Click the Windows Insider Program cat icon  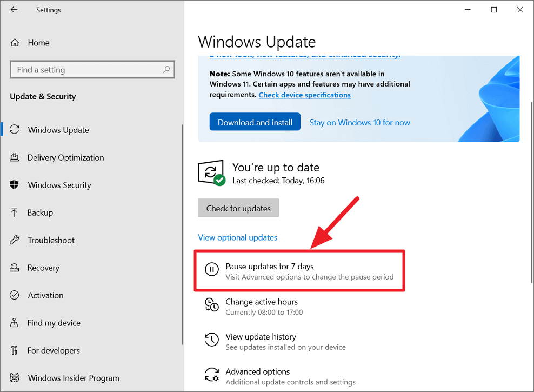(14, 378)
